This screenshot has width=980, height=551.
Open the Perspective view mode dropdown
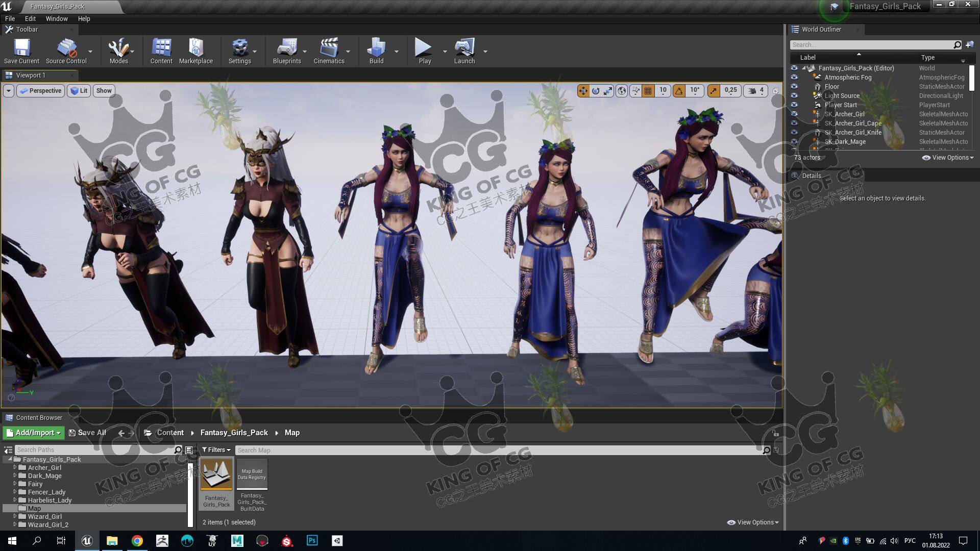[x=40, y=91]
